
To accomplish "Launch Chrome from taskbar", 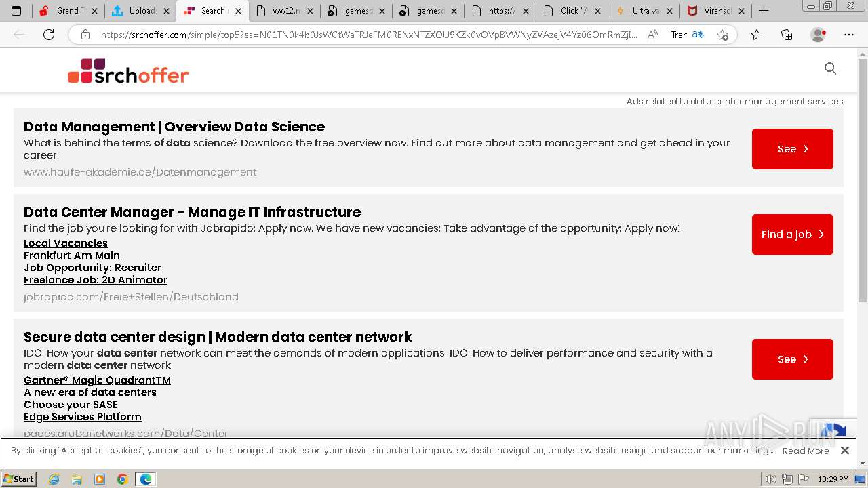I will click(123, 479).
